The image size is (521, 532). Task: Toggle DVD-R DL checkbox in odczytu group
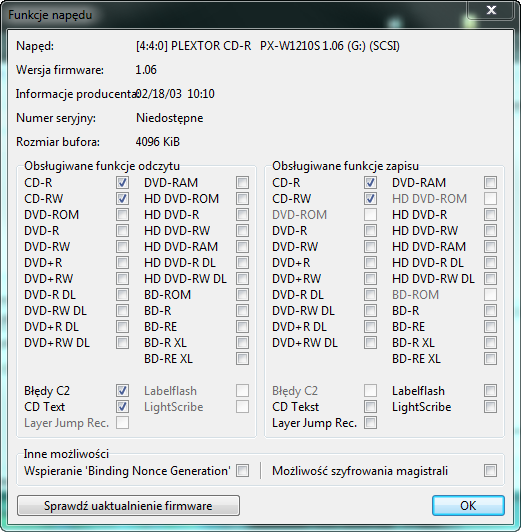click(122, 294)
